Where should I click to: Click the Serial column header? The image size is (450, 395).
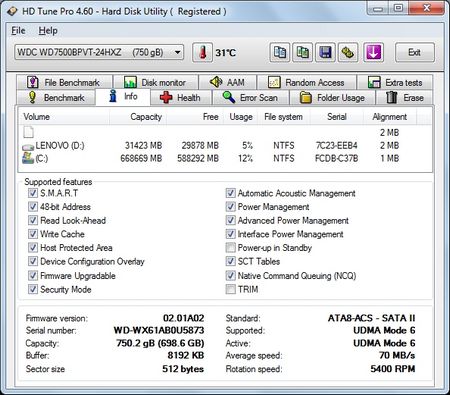tap(337, 117)
